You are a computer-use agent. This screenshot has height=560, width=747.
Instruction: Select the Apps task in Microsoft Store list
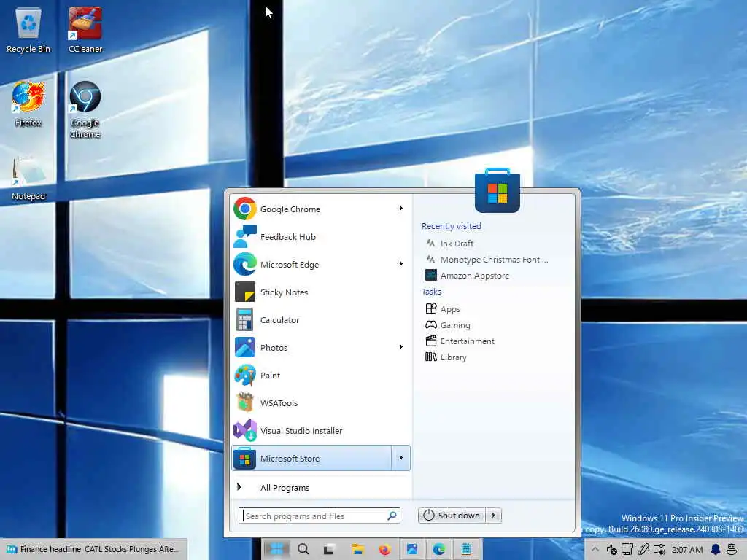(x=443, y=309)
